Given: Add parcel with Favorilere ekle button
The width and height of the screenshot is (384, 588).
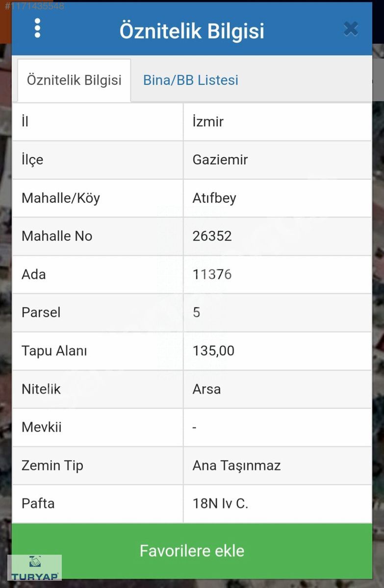Looking at the screenshot, I should [192, 551].
